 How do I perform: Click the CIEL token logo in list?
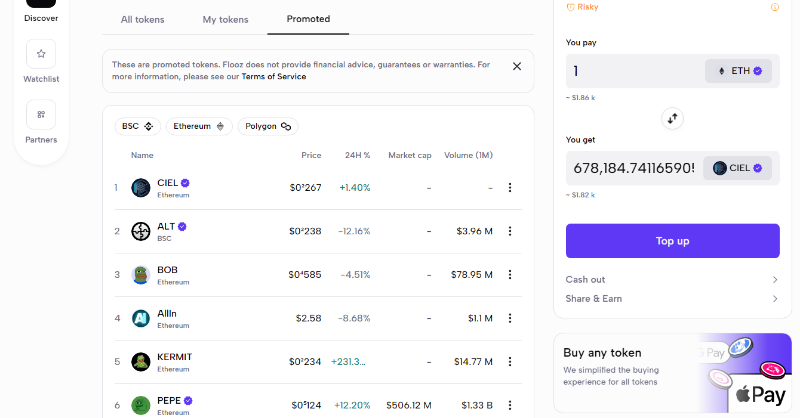coord(141,187)
